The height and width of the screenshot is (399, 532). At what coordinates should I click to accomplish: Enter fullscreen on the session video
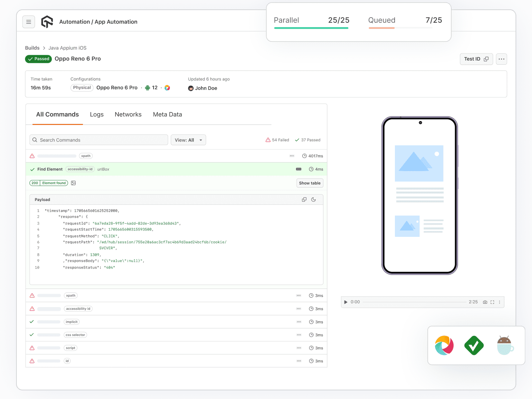[x=492, y=302]
